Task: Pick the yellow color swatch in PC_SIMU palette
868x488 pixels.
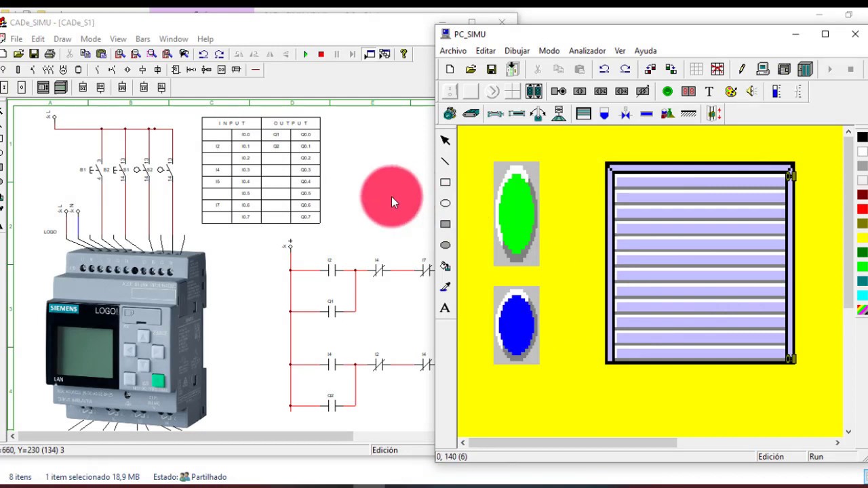Action: (863, 238)
